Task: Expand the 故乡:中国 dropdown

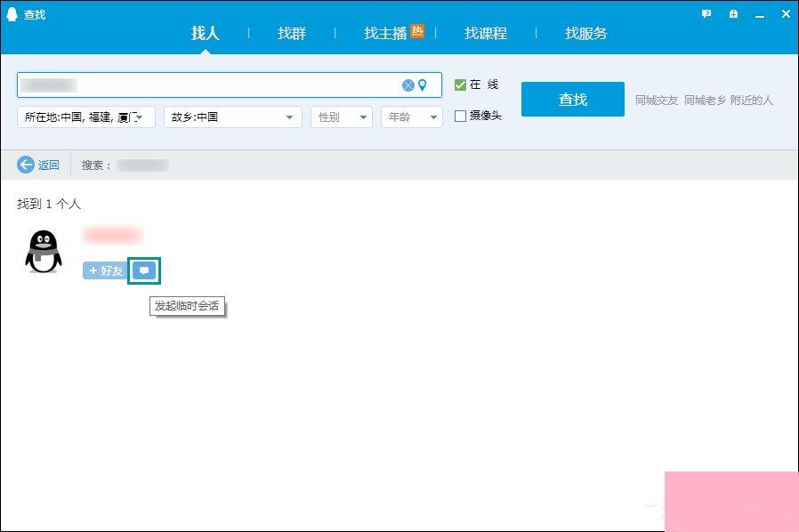Action: tap(233, 117)
